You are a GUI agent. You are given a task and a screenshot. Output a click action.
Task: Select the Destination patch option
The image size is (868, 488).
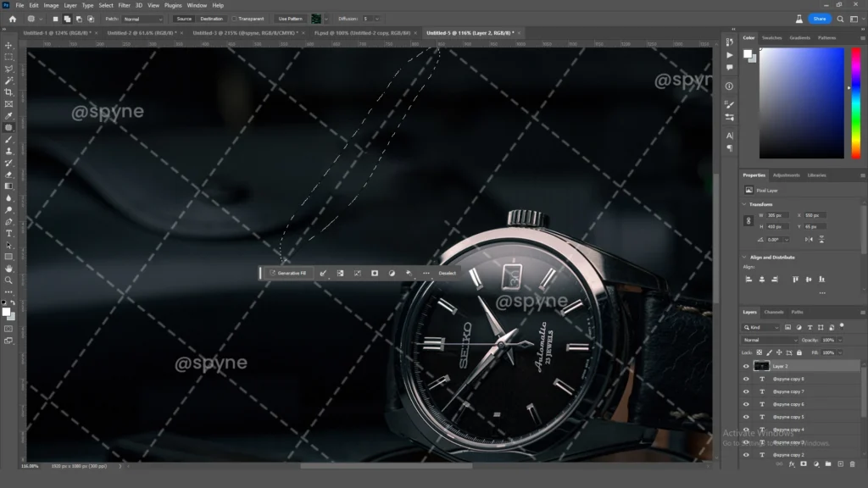[211, 19]
